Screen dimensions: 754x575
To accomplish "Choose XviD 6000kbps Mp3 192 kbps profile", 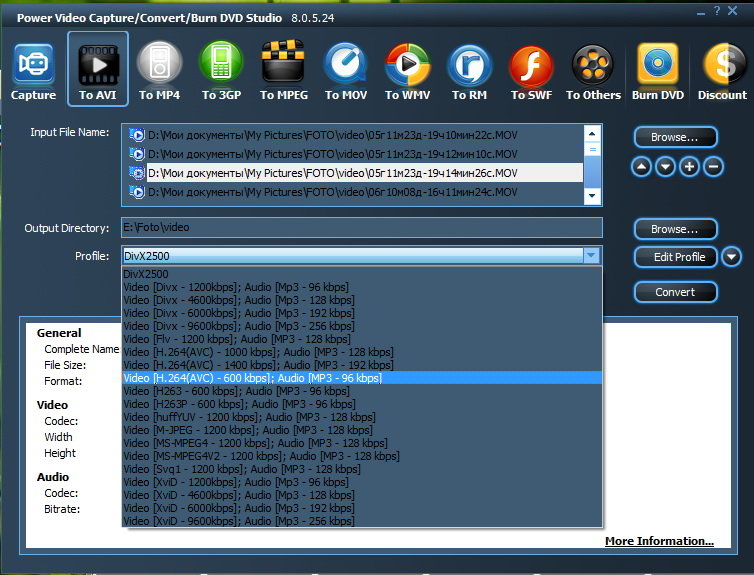I will click(x=362, y=508).
